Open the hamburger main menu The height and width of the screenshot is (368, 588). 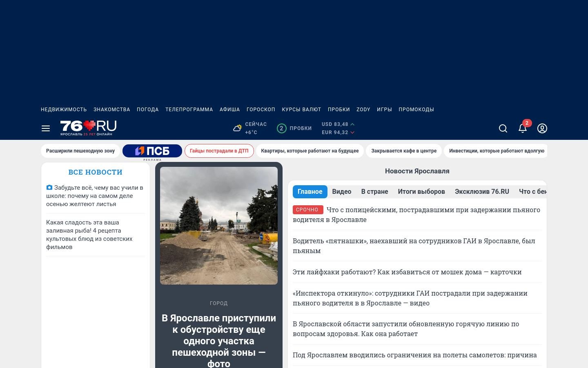tap(46, 128)
